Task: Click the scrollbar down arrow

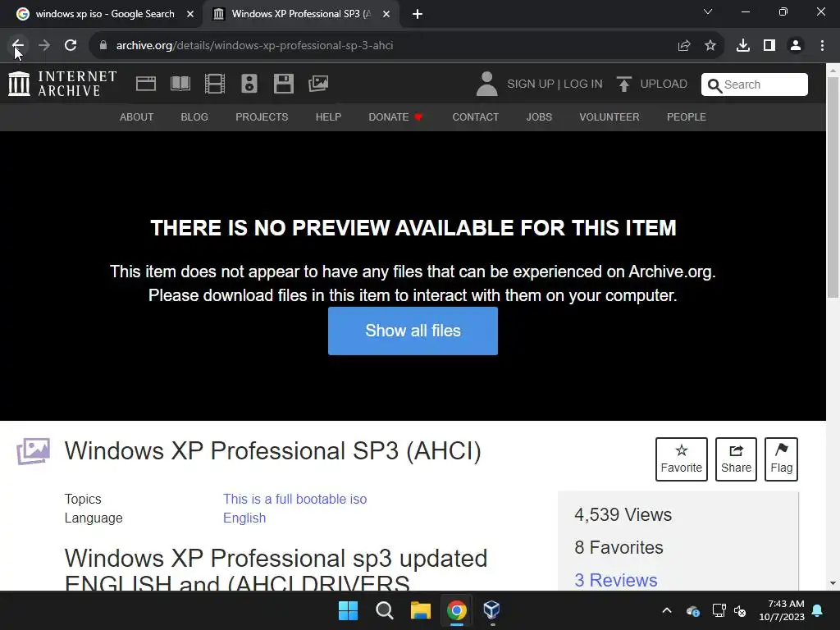Action: tap(833, 583)
